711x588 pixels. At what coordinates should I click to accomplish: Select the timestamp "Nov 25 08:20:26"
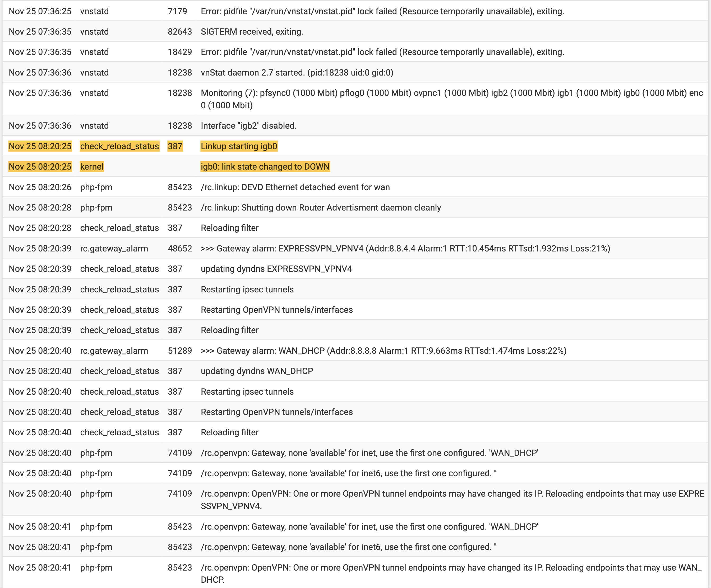click(40, 187)
